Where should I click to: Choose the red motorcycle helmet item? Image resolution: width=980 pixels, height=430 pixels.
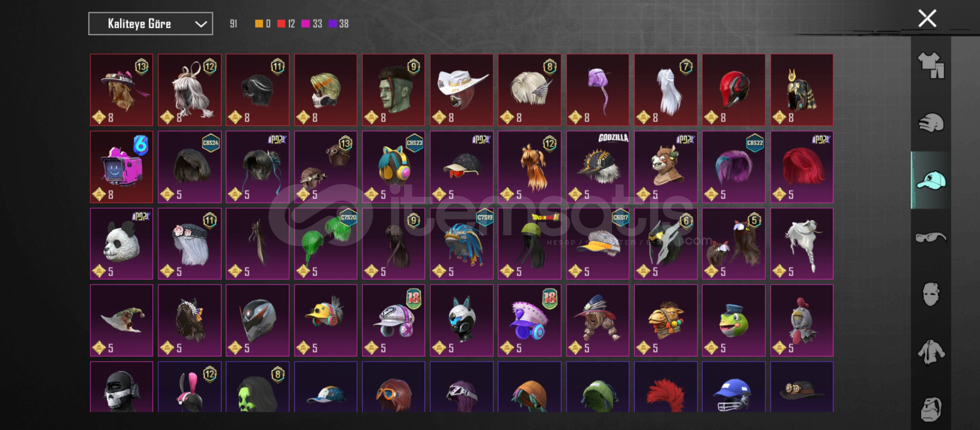[733, 90]
